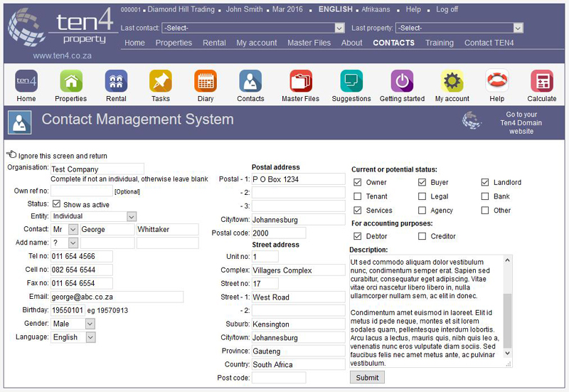Open the Getting started power icon
The width and height of the screenshot is (569, 392).
tap(402, 81)
